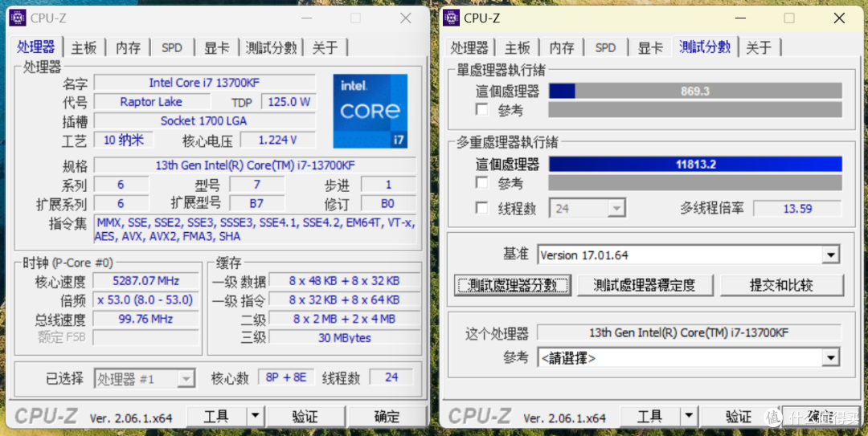Screen dimensions: 868x436
Task: Close the left CPU-Z window
Action: [x=406, y=18]
